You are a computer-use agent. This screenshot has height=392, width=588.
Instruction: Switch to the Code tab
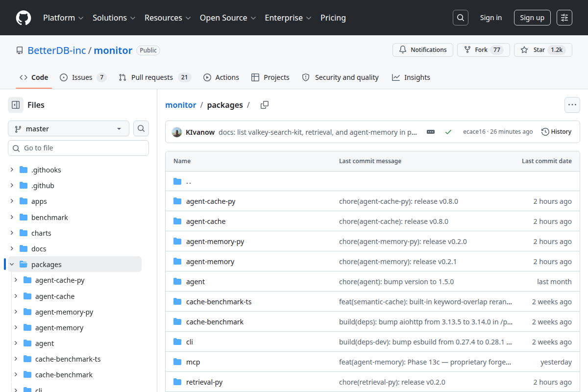pyautogui.click(x=34, y=77)
